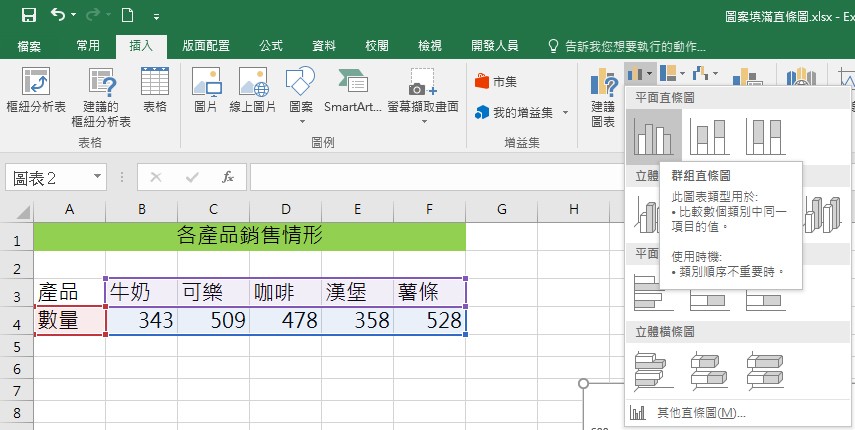The image size is (855, 430).
Task: Click the 告訴我您想要執行的動作 search box
Action: [x=627, y=46]
